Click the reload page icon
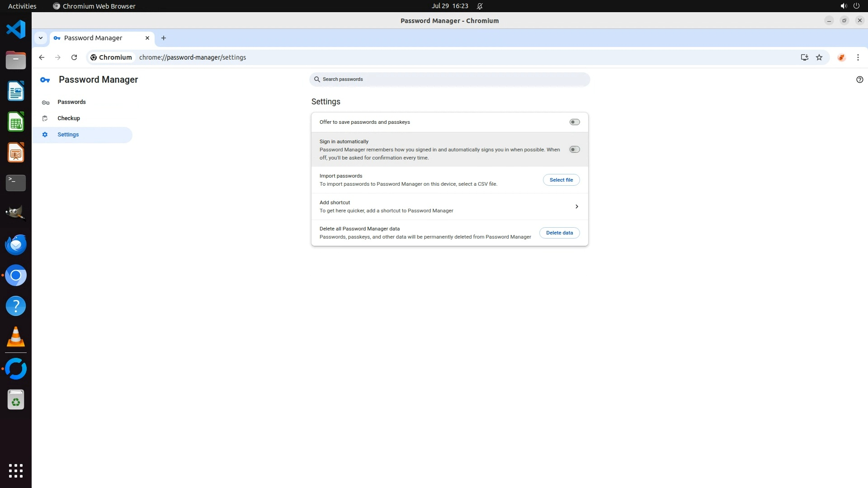Viewport: 868px width, 488px height. point(74,57)
